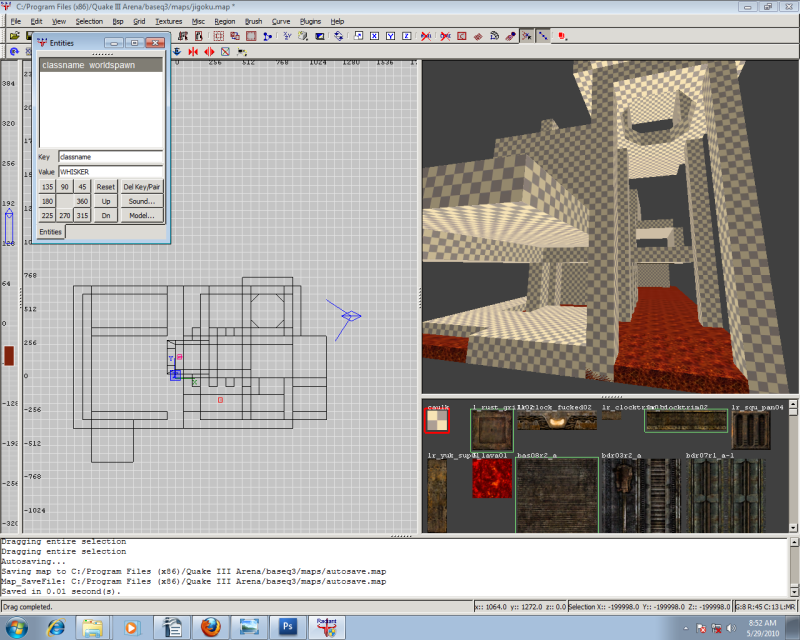Click the Model... button
800x640 pixels.
point(142,215)
